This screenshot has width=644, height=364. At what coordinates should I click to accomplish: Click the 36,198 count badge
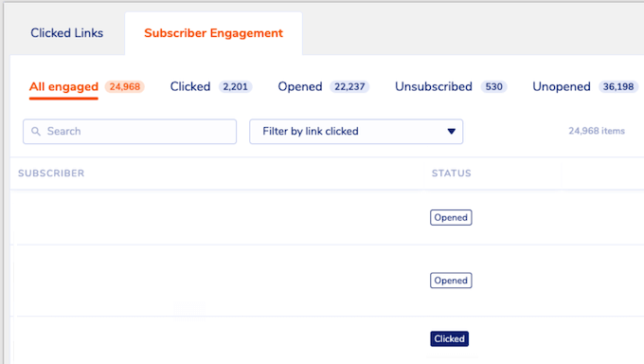coord(618,87)
